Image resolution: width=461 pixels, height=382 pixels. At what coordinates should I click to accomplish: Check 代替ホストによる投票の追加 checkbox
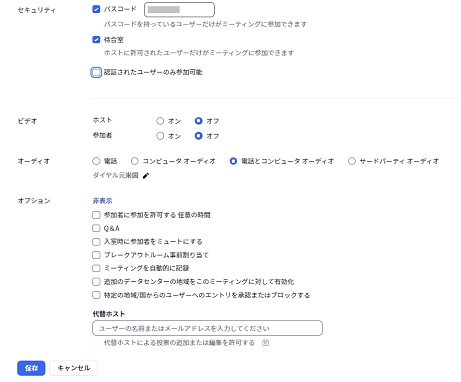[96, 342]
